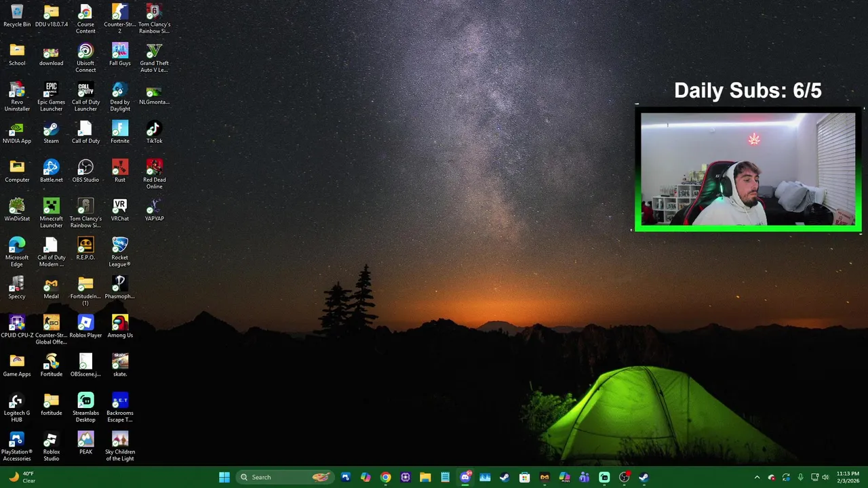Image resolution: width=868 pixels, height=488 pixels.
Task: Open the download folder icon
Action: click(51, 55)
